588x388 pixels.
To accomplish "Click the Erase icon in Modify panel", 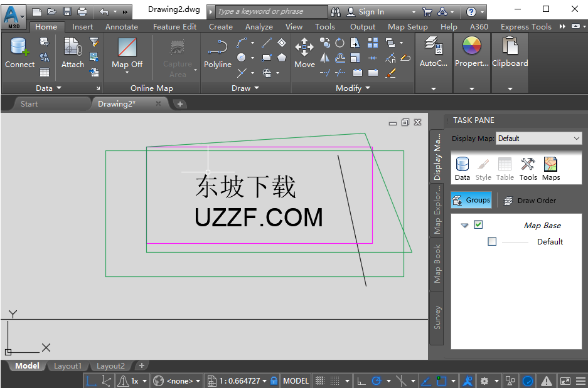I will tap(405, 58).
